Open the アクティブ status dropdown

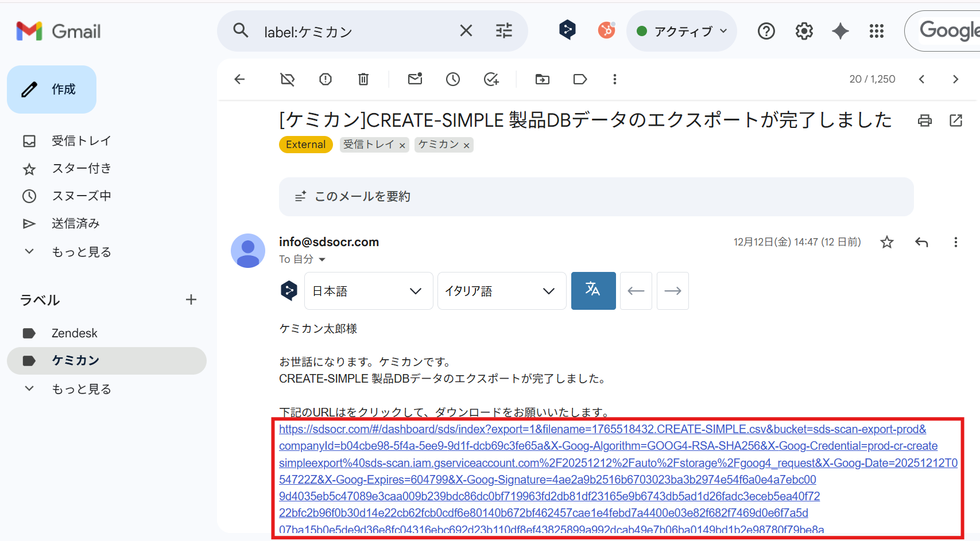(x=681, y=31)
